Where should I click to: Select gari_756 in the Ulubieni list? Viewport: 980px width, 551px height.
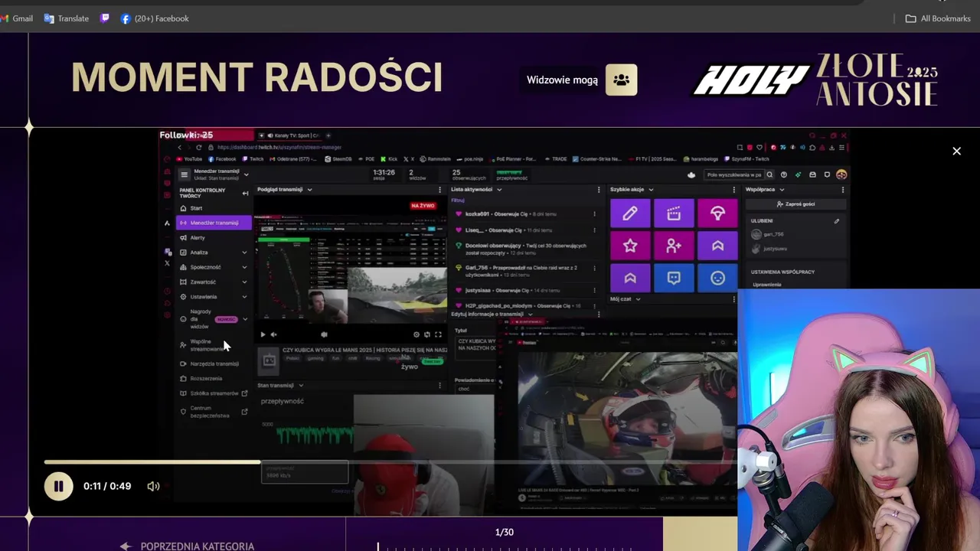(x=768, y=234)
